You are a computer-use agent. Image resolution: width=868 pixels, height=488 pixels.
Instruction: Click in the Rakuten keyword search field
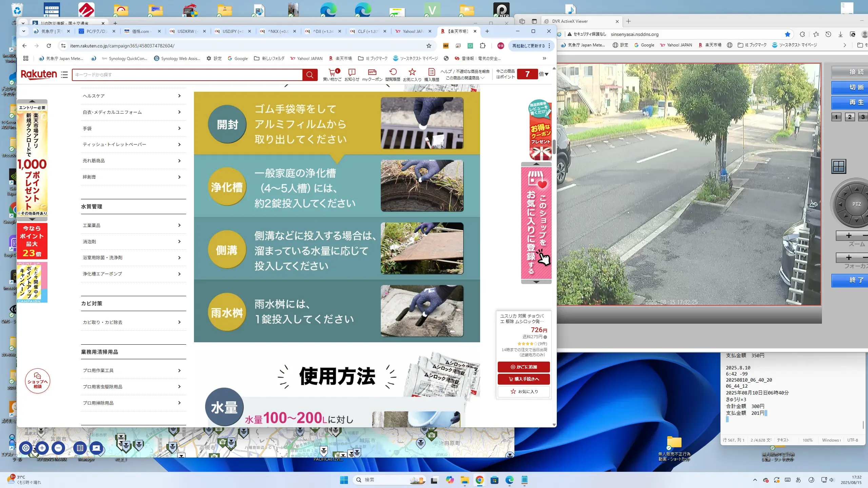[186, 75]
